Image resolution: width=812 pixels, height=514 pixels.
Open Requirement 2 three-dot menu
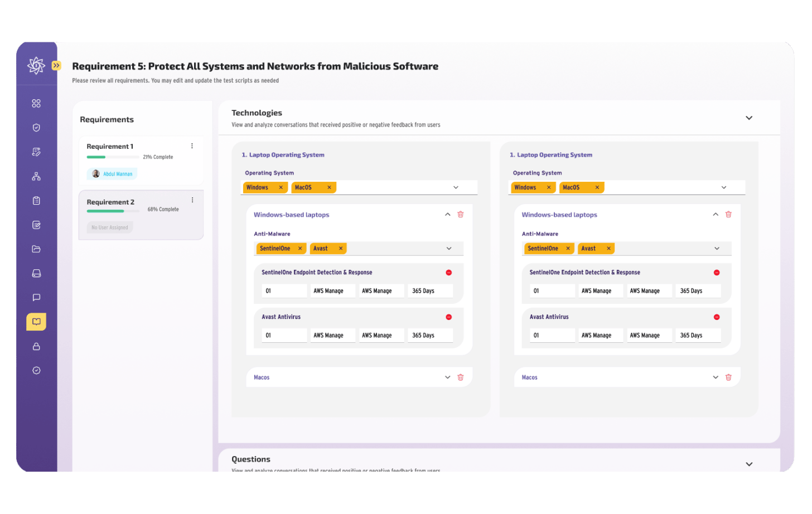click(x=192, y=200)
